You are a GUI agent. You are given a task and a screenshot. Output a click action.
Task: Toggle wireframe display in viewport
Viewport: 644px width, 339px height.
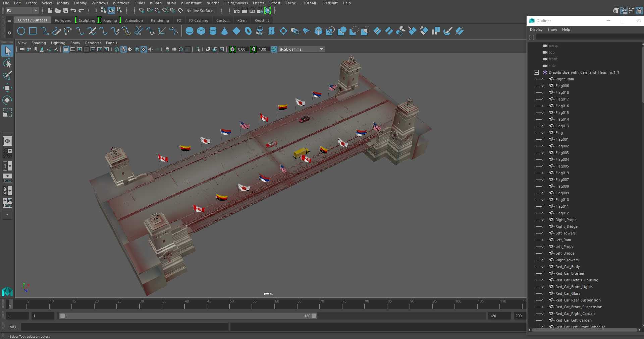[117, 49]
